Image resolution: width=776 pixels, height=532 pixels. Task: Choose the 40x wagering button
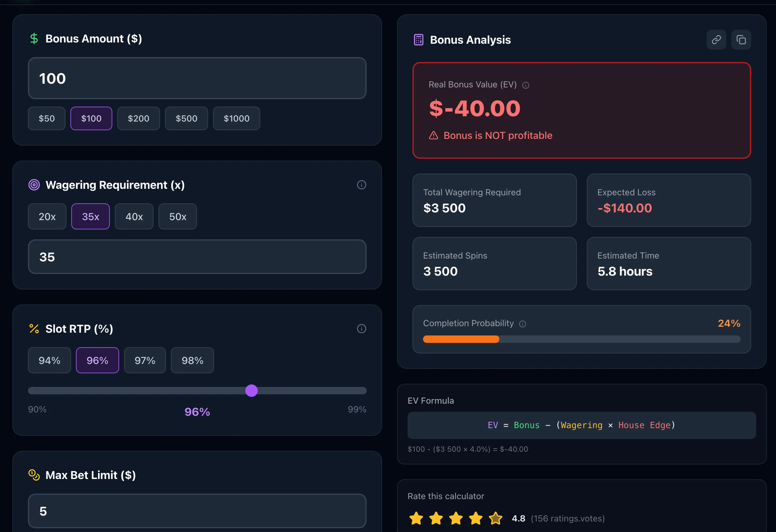[134, 217]
